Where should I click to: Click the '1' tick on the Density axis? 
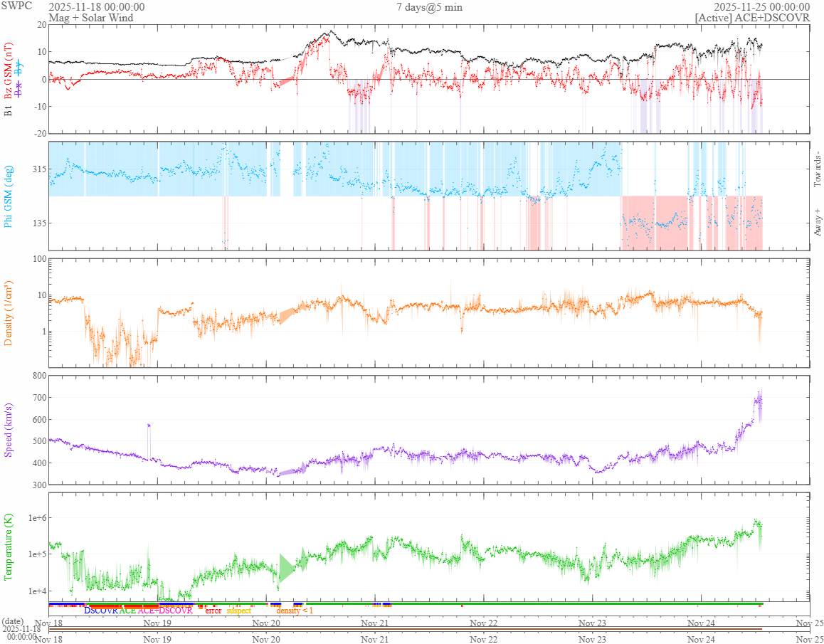coord(44,331)
